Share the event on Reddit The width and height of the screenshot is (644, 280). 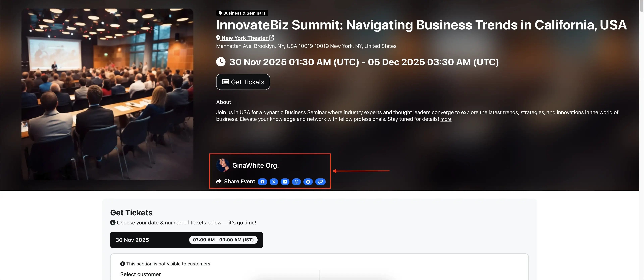[x=308, y=182]
